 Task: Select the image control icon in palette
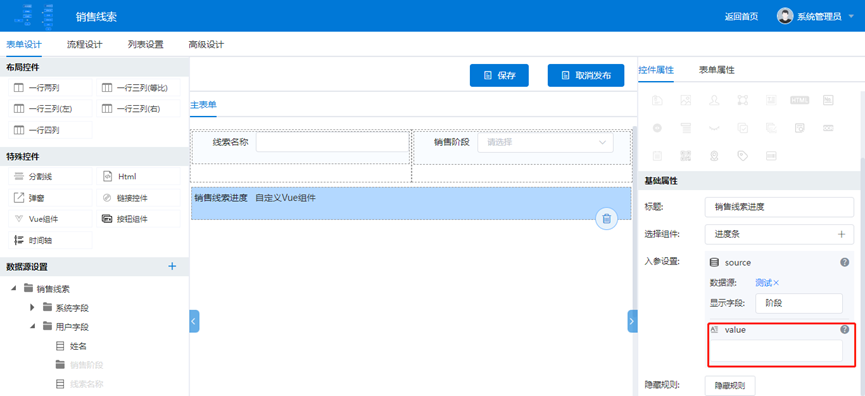coord(686,100)
